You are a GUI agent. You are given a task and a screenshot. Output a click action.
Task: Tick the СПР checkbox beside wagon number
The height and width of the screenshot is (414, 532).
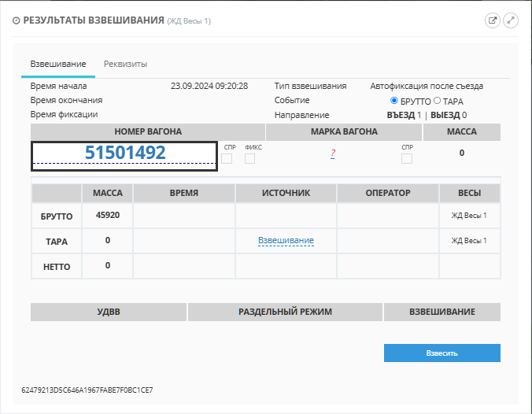227,159
